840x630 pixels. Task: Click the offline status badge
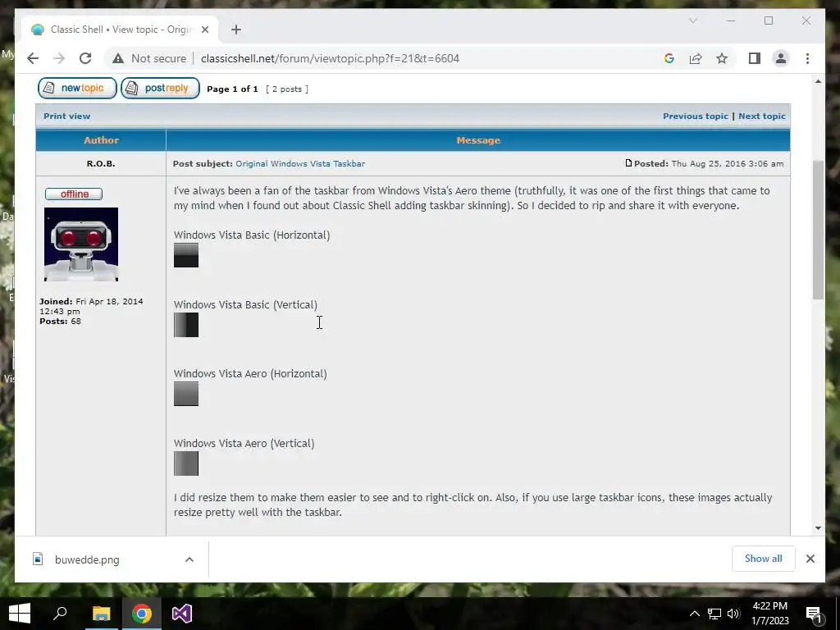[x=74, y=194]
